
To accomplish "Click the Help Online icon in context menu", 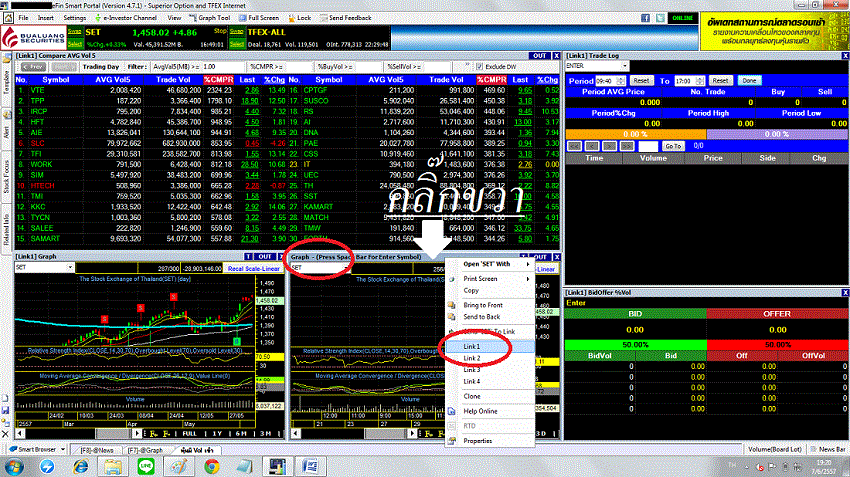I will [452, 411].
